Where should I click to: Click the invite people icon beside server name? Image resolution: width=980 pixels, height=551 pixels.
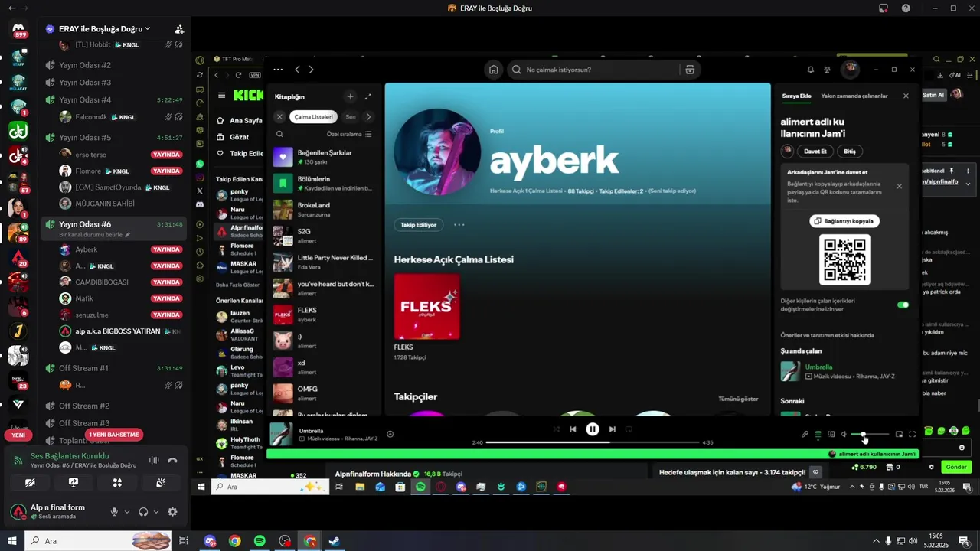[x=179, y=29]
